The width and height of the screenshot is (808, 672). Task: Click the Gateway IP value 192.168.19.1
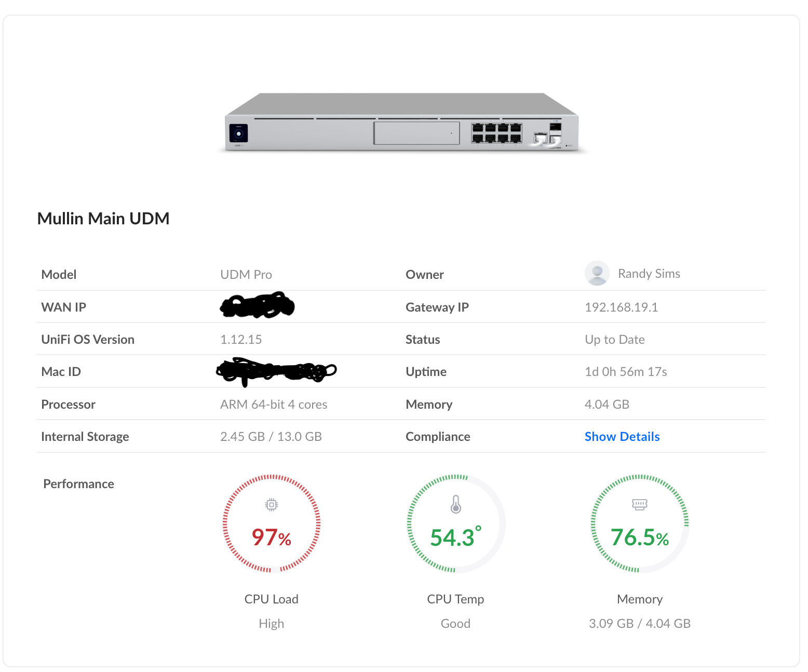point(621,307)
